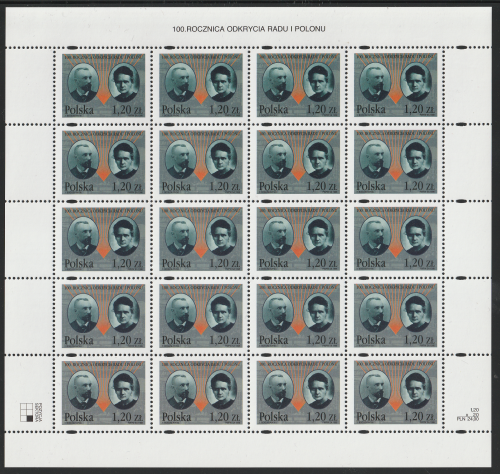Select the printer's grid logo in the sheet margin

(x=31, y=412)
